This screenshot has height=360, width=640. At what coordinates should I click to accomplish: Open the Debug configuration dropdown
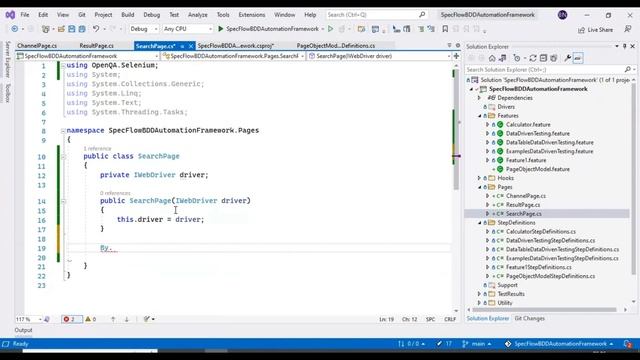tap(144, 29)
